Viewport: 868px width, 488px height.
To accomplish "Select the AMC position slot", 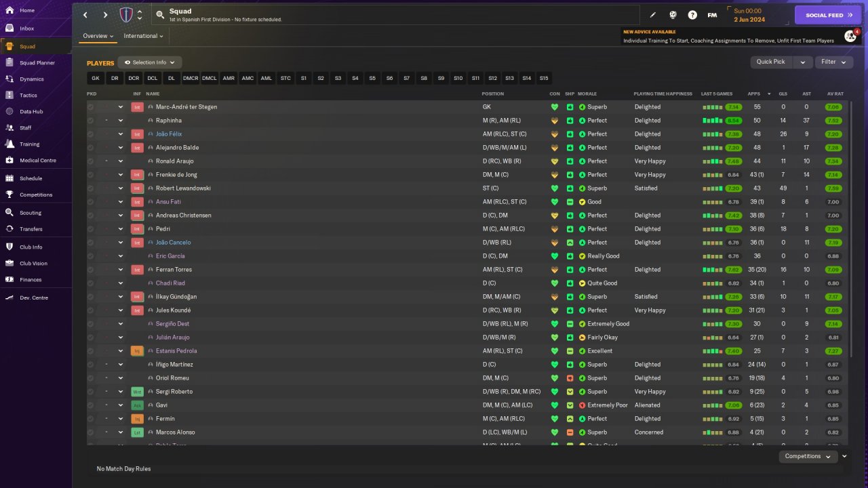I will point(248,78).
